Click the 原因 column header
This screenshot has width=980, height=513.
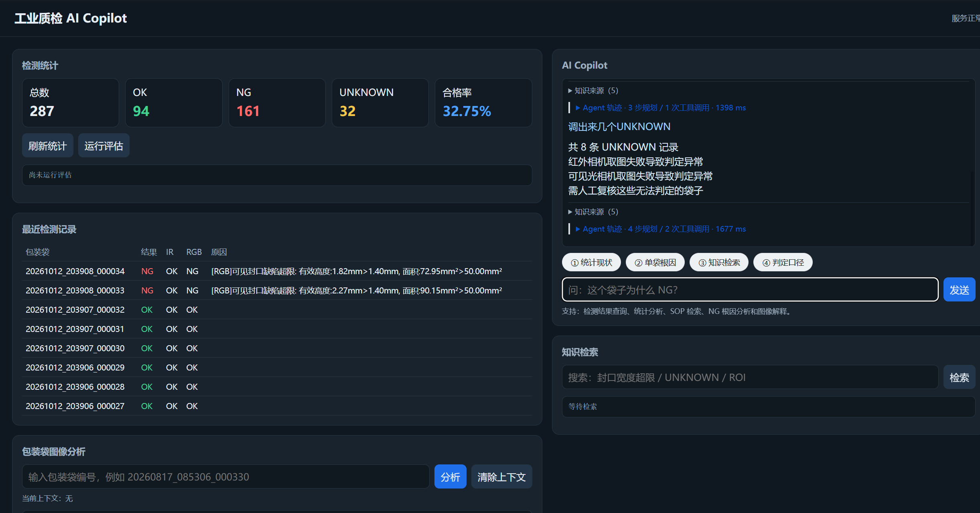(219, 252)
